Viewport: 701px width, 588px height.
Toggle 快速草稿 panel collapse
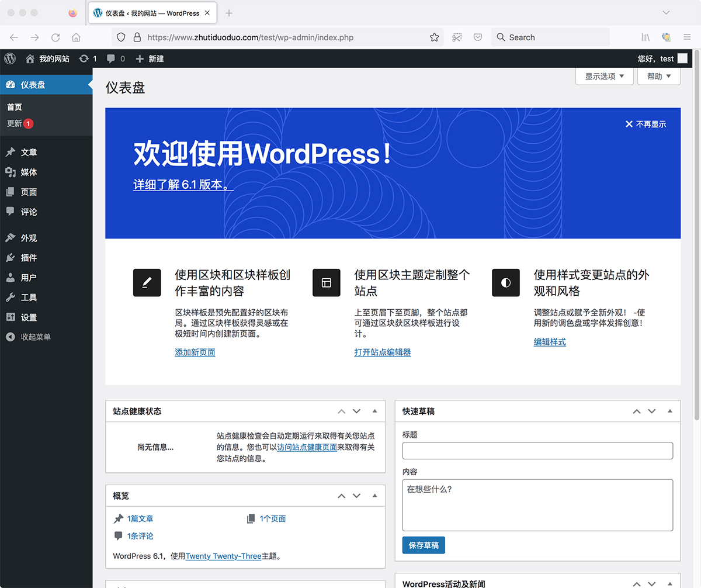(670, 411)
